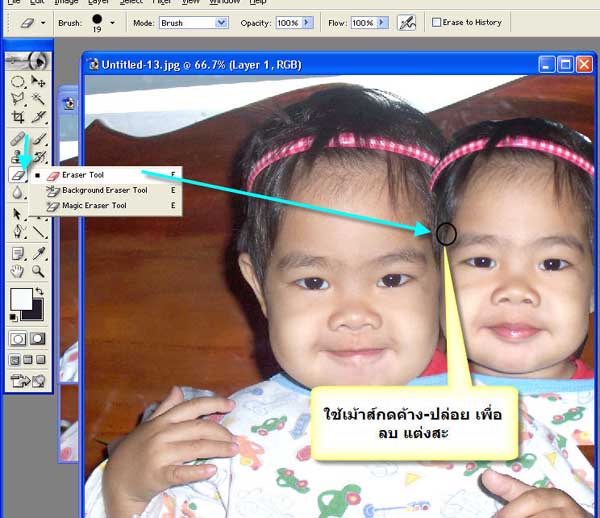Select the Path Selection tool
This screenshot has width=600, height=518.
[17, 214]
